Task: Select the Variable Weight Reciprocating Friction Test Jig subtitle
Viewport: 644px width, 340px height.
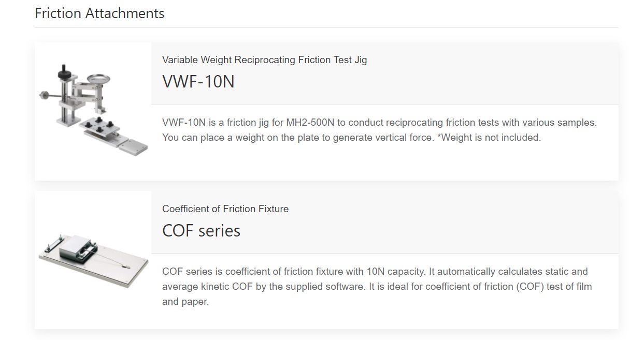Action: [264, 60]
